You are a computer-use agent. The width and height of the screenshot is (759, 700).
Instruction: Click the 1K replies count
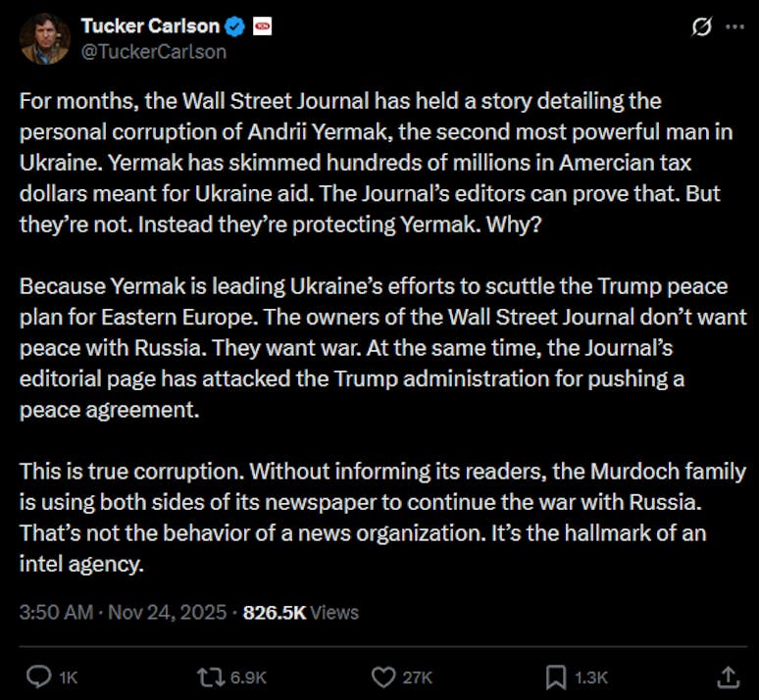click(68, 676)
